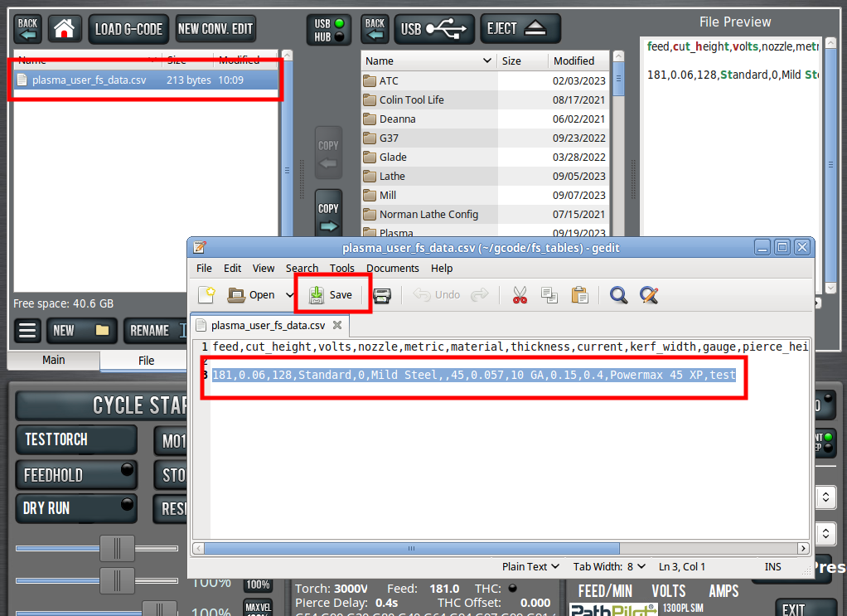847x616 pixels.
Task: Open the Plain Text language dropdown
Action: [531, 566]
